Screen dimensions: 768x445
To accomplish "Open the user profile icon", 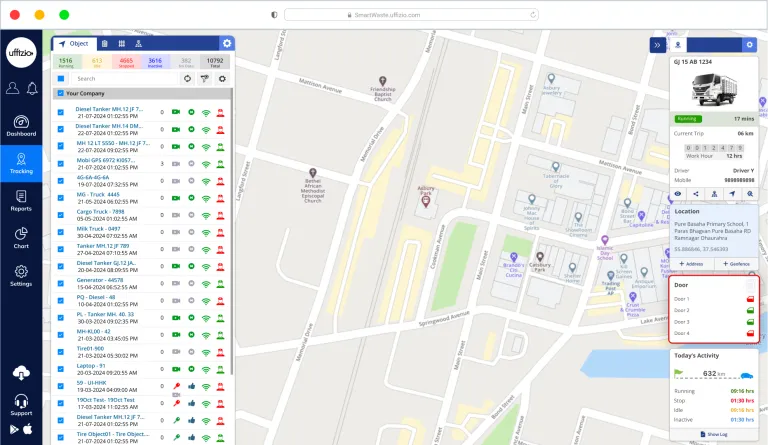I will coord(12,88).
